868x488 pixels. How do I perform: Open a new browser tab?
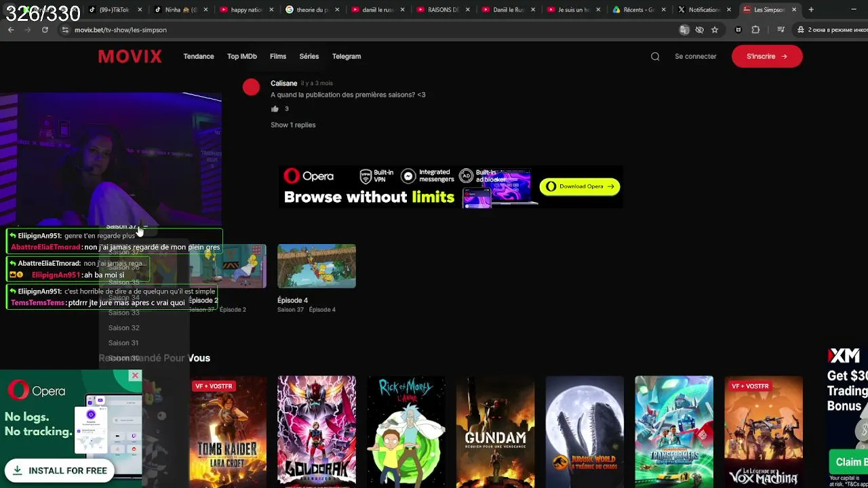811,9
